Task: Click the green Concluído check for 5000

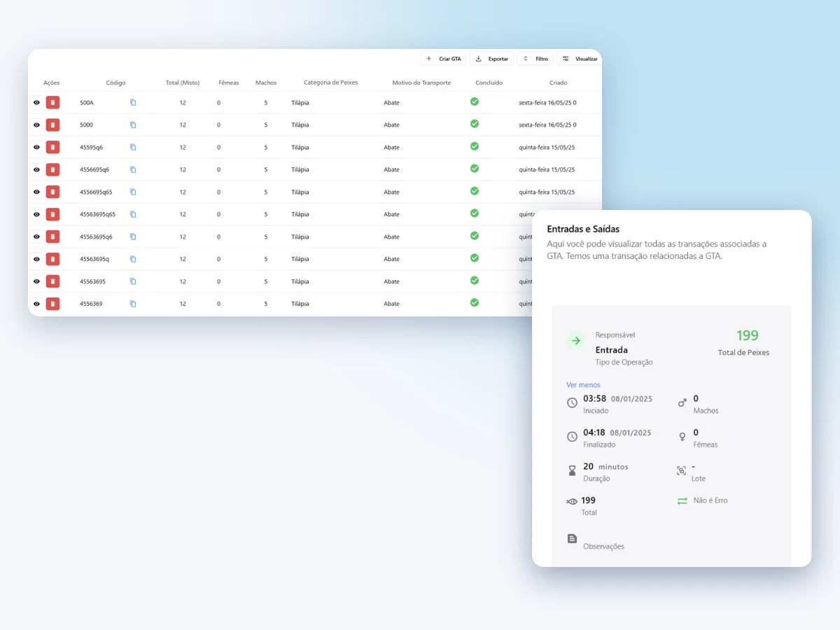Action: point(475,124)
